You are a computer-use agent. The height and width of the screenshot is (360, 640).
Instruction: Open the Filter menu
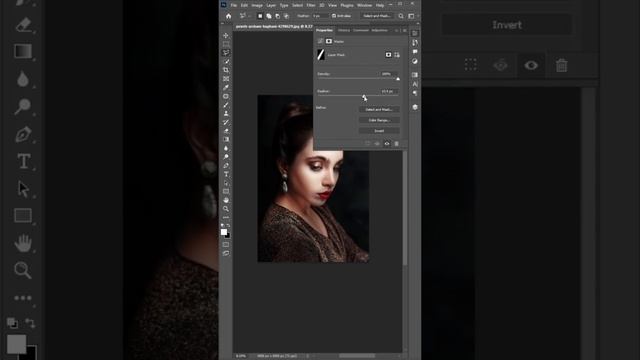(x=311, y=5)
